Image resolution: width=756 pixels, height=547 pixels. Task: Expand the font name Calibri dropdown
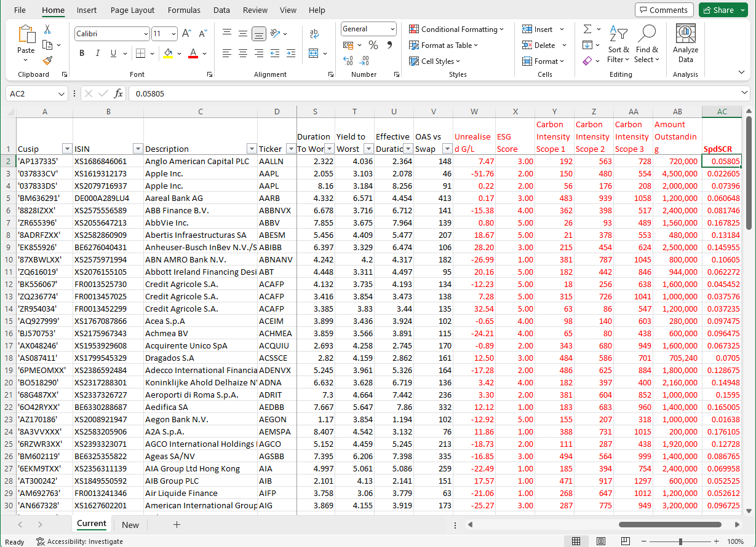click(x=146, y=34)
